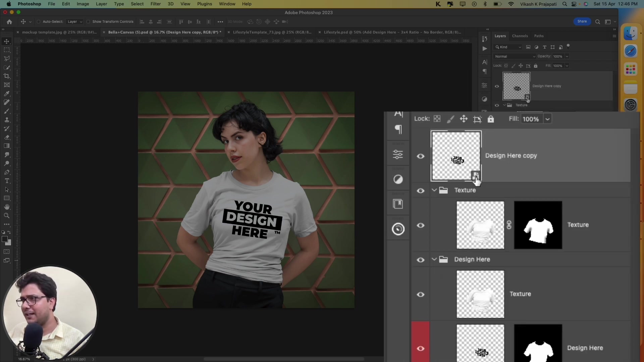The width and height of the screenshot is (644, 362).
Task: Open the Layers panel options menu
Action: [614, 36]
